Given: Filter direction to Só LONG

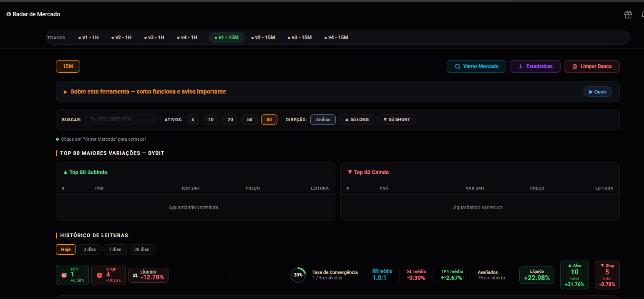Looking at the screenshot, I should [x=357, y=120].
